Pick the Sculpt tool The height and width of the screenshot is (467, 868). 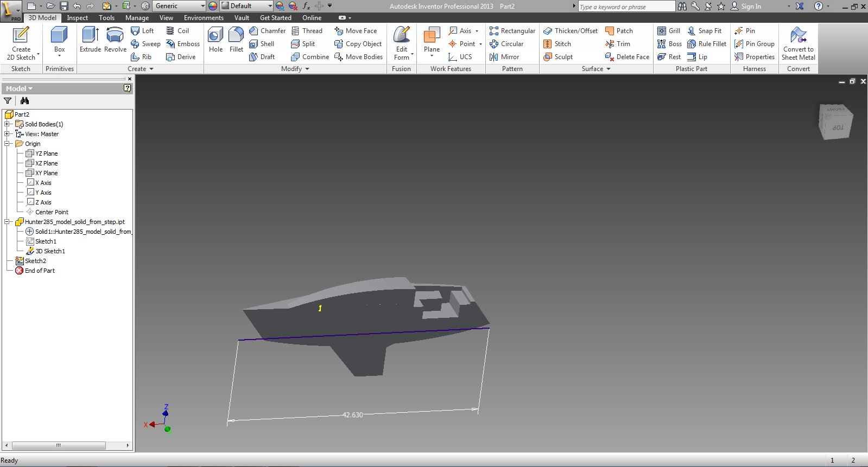pyautogui.click(x=558, y=57)
